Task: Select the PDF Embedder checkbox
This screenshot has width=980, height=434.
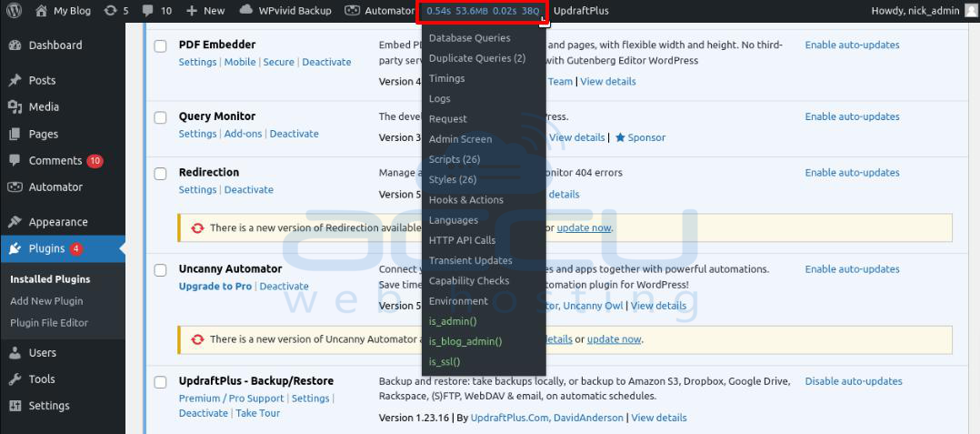Action: [x=161, y=45]
